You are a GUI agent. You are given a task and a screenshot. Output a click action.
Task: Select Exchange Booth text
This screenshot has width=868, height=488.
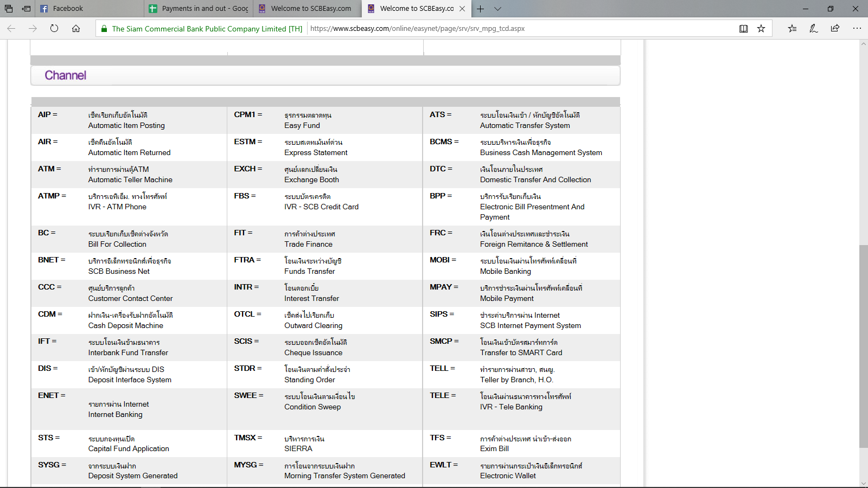tap(311, 179)
